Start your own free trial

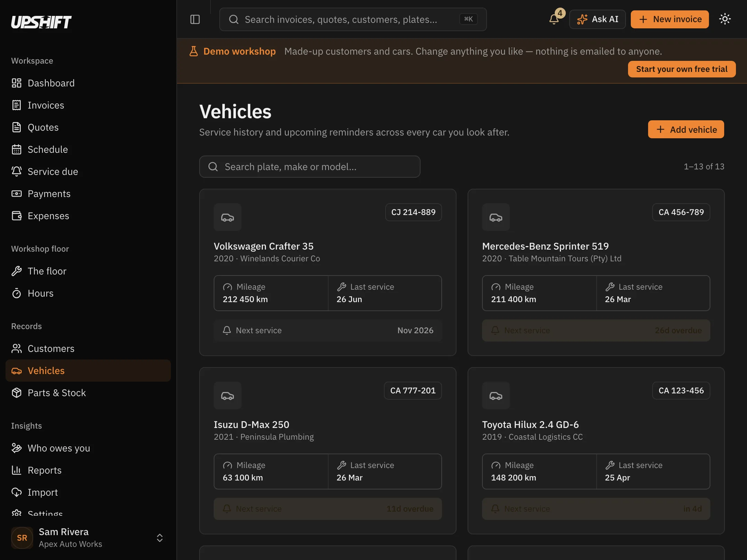682,69
